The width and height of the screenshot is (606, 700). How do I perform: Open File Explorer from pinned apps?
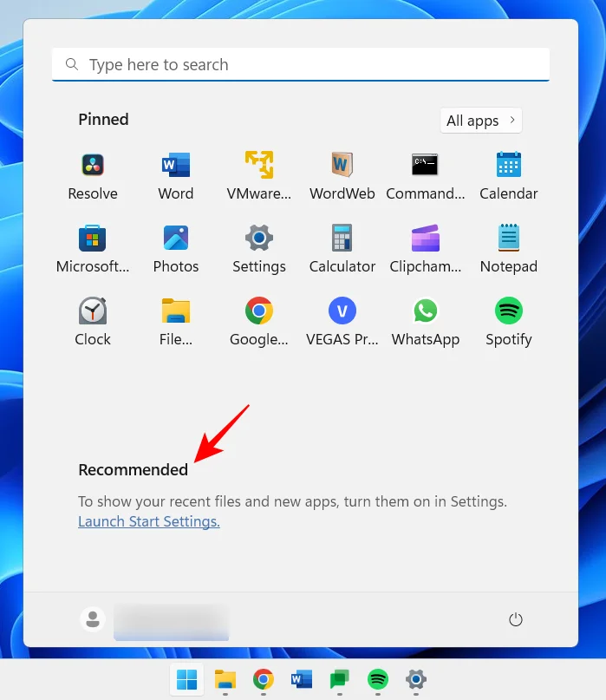pos(176,323)
